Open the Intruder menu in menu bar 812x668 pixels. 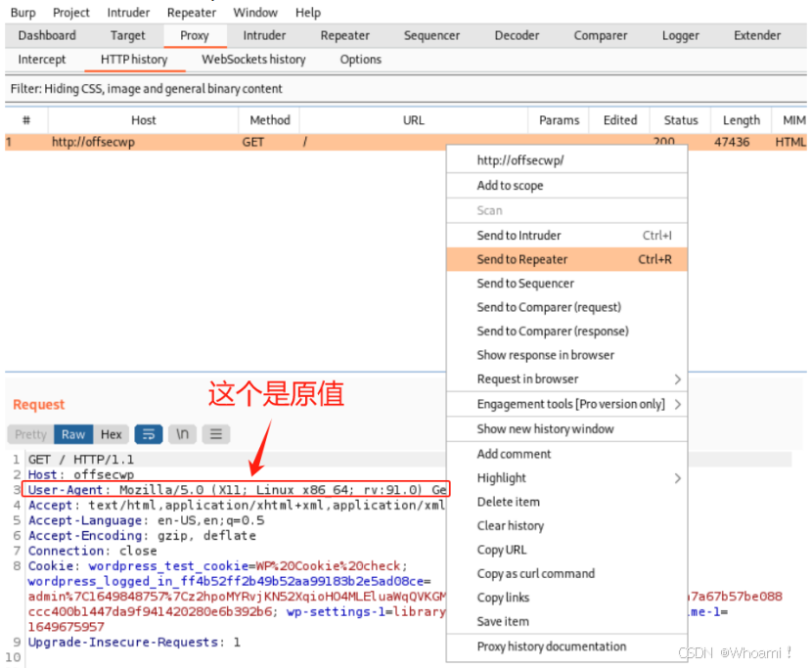pyautogui.click(x=128, y=13)
